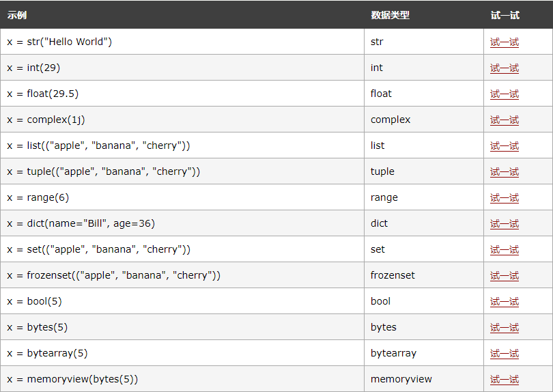Click 试一试 beside the set type

click(x=505, y=250)
